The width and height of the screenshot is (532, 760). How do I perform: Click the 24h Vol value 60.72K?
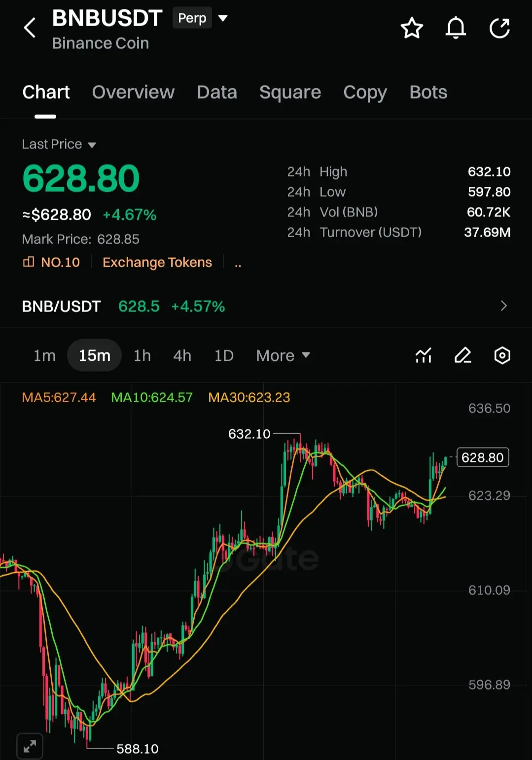point(489,212)
